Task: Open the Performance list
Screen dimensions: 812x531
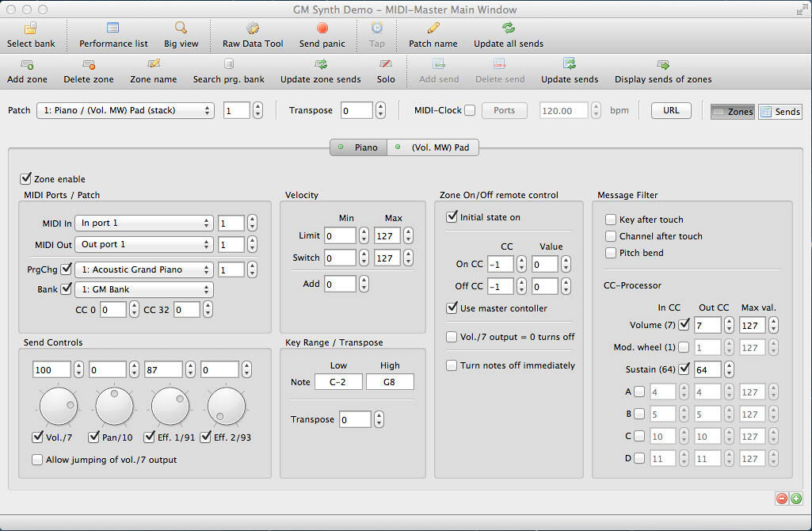Action: click(x=113, y=35)
